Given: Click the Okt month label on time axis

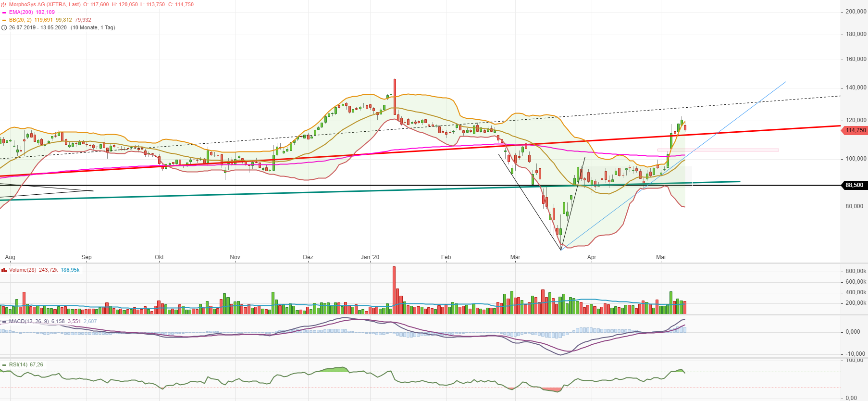Looking at the screenshot, I should click(x=159, y=257).
